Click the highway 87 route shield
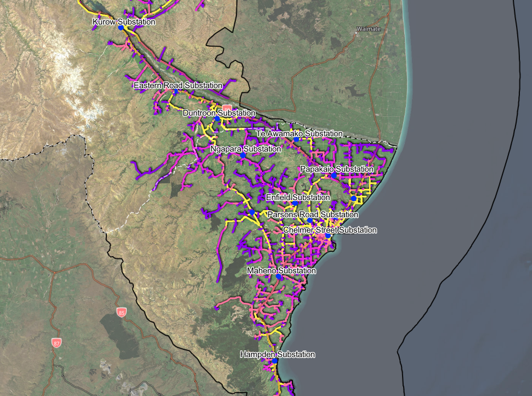Image resolution: width=532 pixels, height=396 pixels. tap(56, 343)
